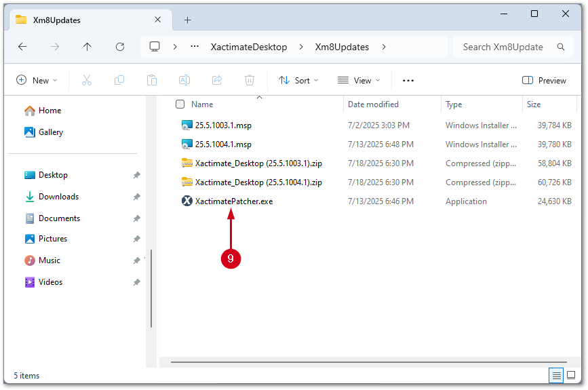Sort files by Size column

click(x=534, y=104)
